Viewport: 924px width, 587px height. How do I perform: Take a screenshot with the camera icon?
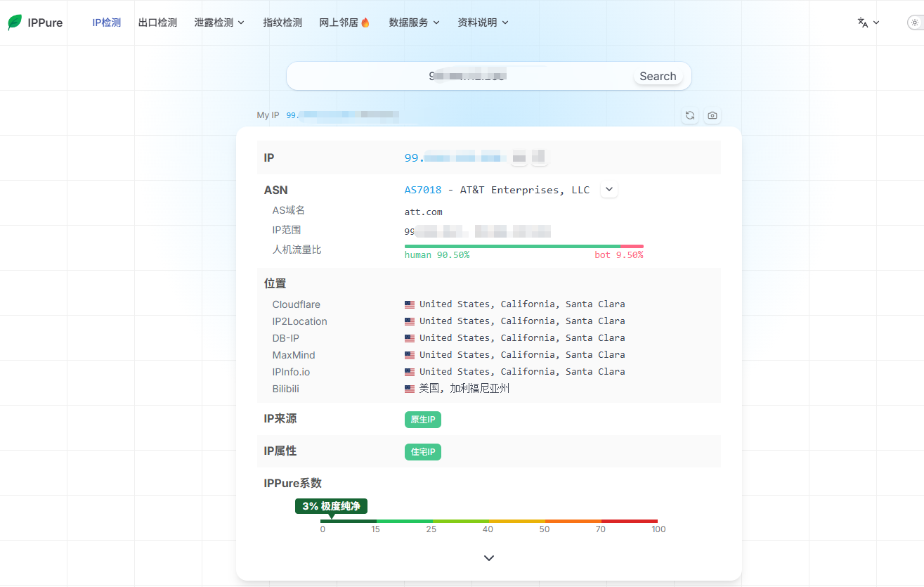click(x=712, y=115)
